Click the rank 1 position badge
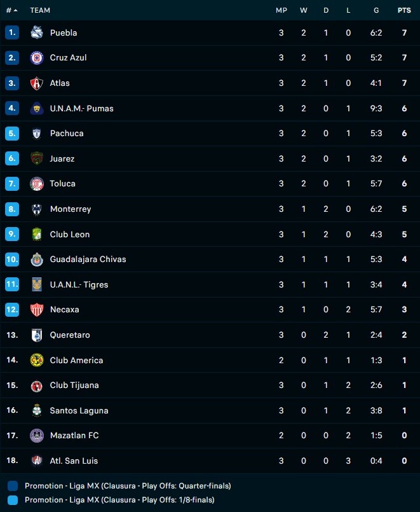Viewport: 420px width, 512px height. pyautogui.click(x=12, y=32)
